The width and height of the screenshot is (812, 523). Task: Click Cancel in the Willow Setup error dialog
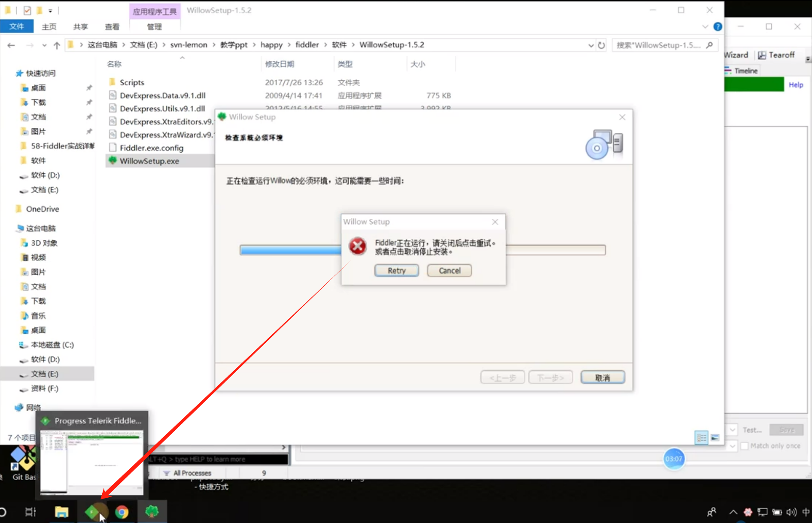point(449,271)
